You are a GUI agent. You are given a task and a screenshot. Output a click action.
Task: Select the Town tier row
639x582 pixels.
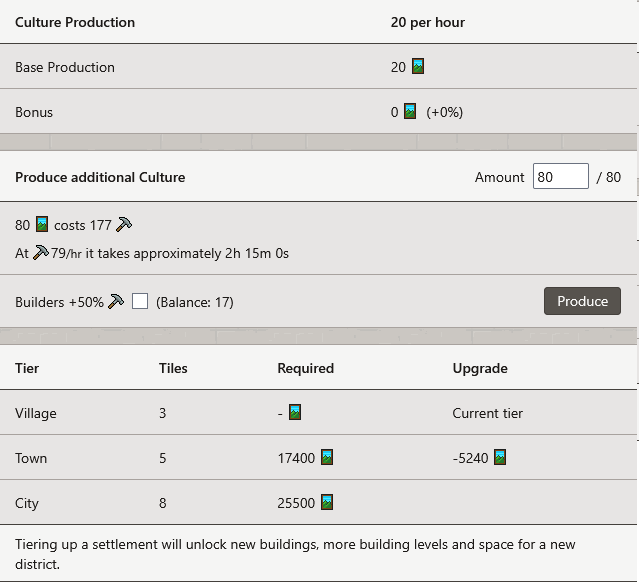tap(31, 458)
